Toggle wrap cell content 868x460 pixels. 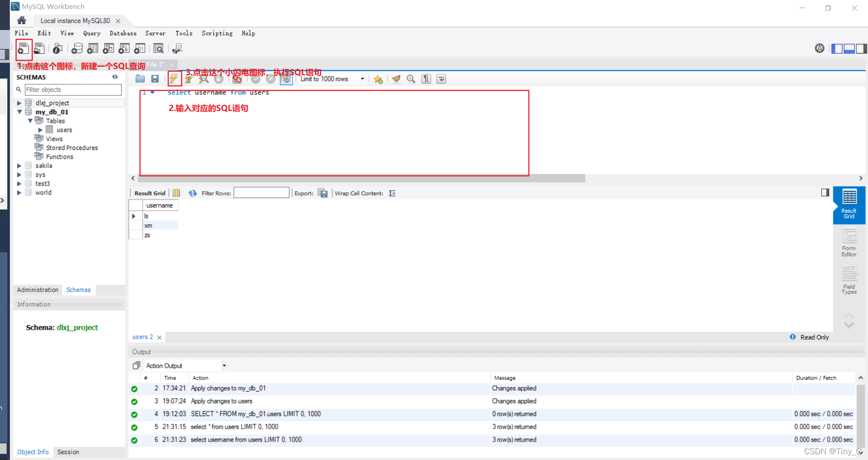tap(392, 193)
